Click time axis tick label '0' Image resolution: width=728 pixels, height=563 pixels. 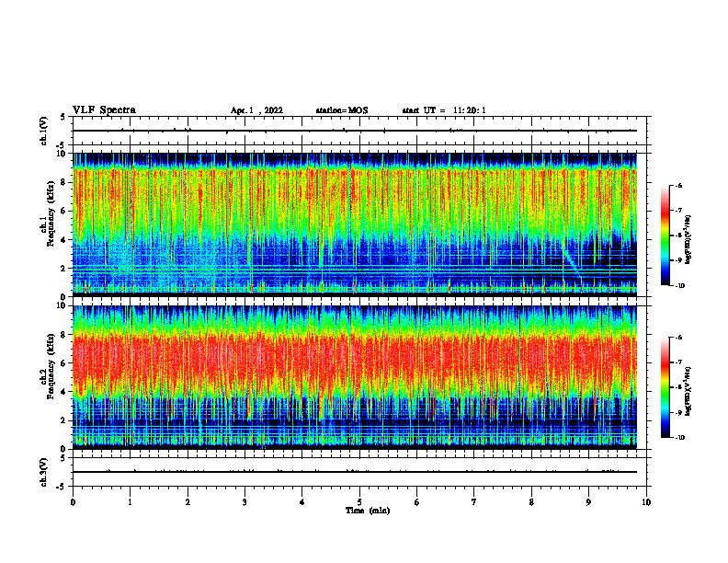(73, 502)
